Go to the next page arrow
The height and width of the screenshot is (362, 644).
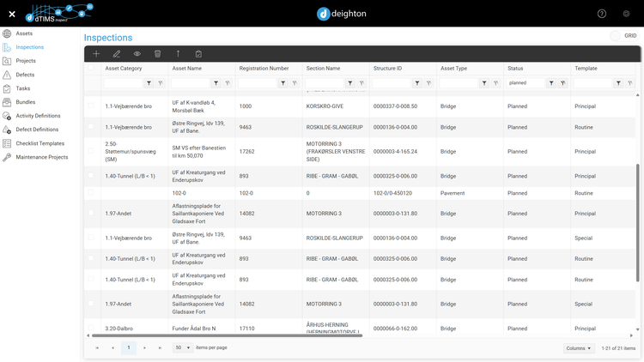(x=144, y=347)
